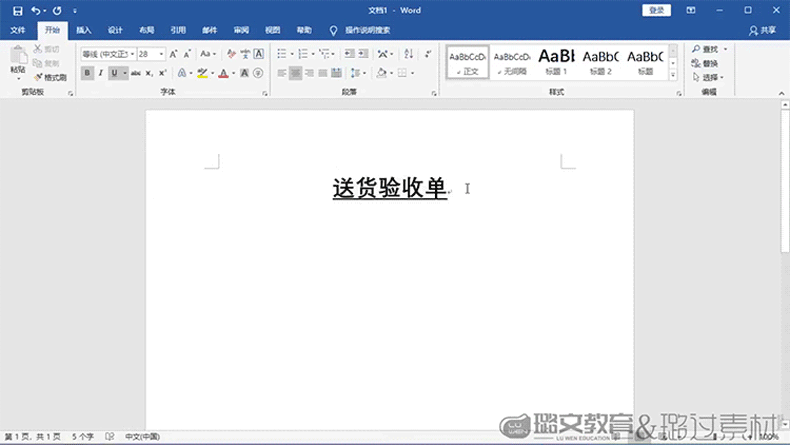Click the paragraph shading paint bucket

pos(382,73)
